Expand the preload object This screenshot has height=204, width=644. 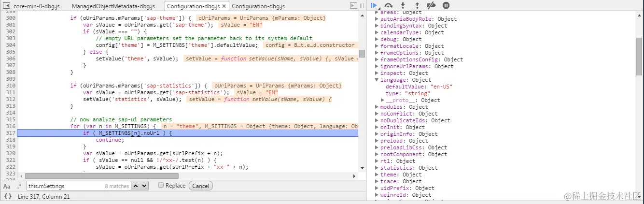tap(377, 141)
